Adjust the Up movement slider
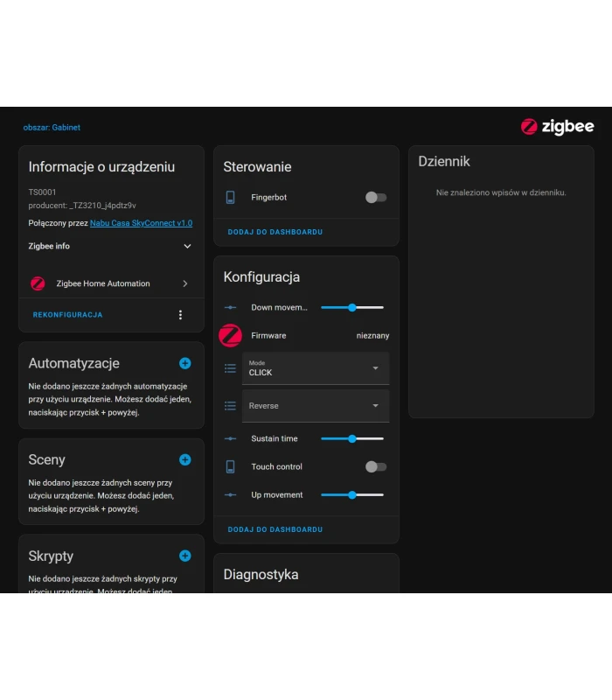The image size is (612, 700). pyautogui.click(x=352, y=495)
